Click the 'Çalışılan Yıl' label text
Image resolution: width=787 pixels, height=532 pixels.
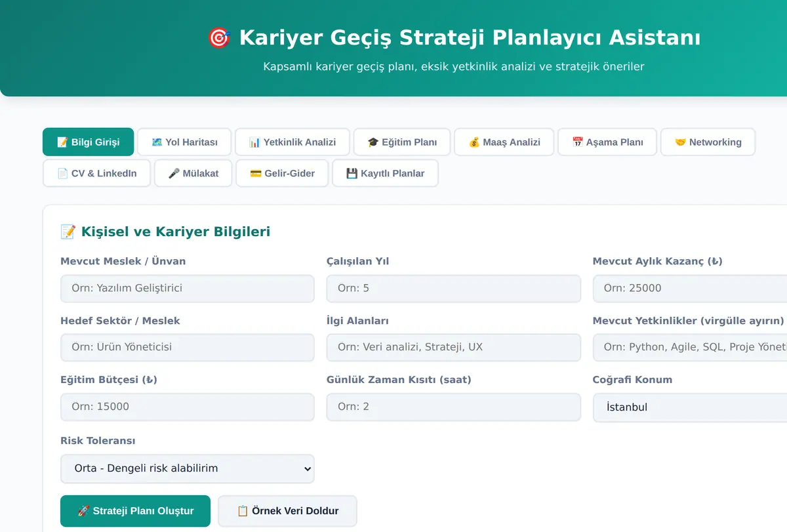pyautogui.click(x=357, y=261)
